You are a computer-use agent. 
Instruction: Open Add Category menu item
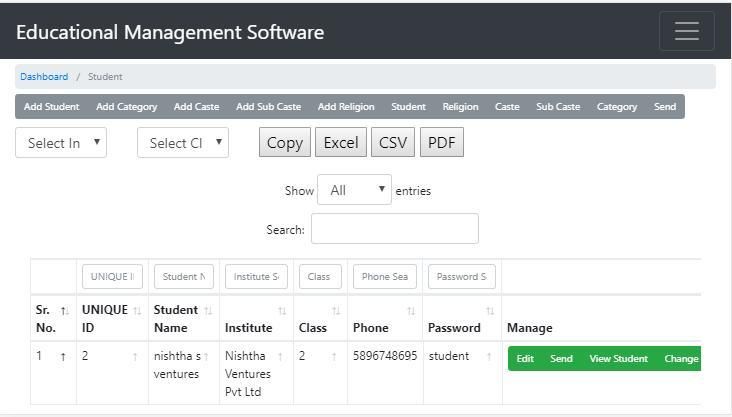tap(126, 107)
